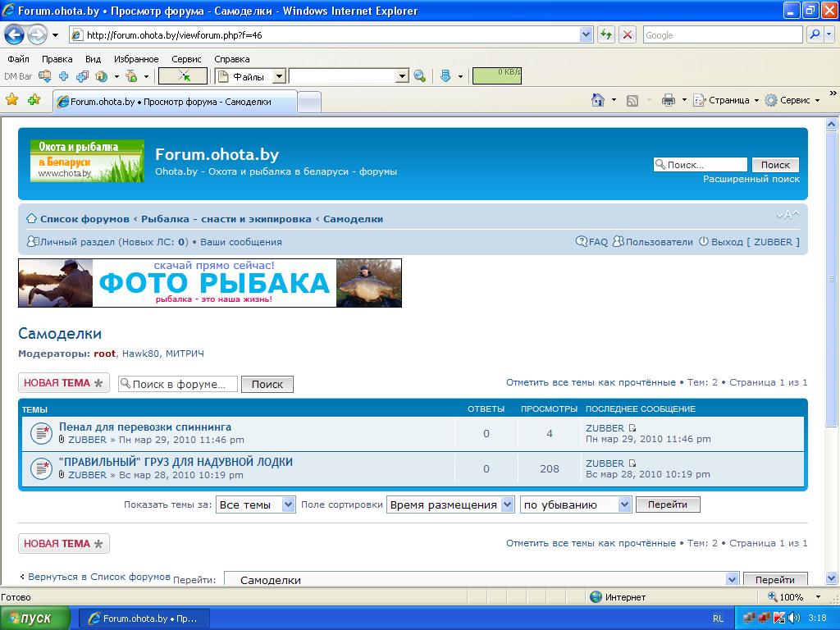Open the по убыванию order dropdown
Viewport: 840px width, 630px height.
pos(624,504)
